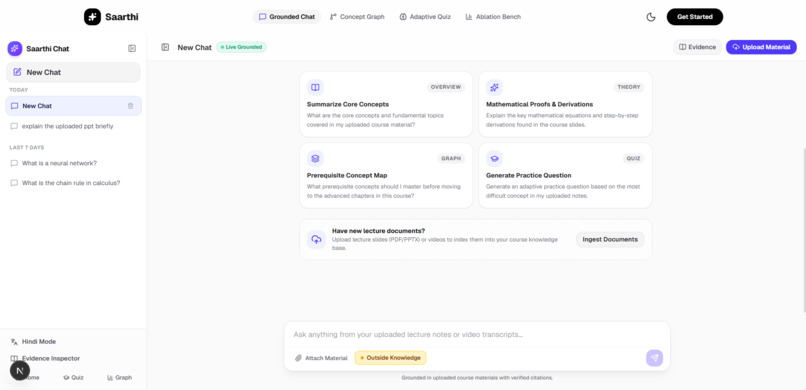The image size is (806, 390).
Task: Click the book icon on Summarize Core Concepts
Action: [315, 87]
